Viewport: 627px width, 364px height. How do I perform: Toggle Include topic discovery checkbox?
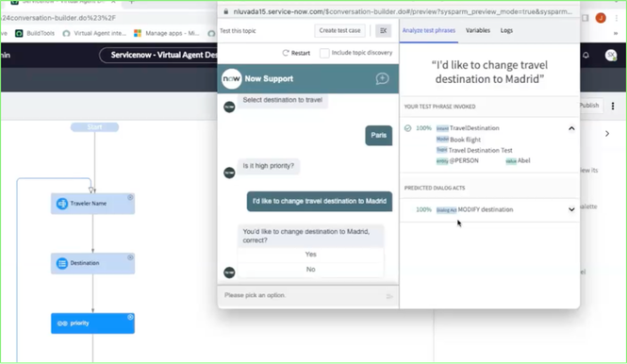(x=324, y=53)
